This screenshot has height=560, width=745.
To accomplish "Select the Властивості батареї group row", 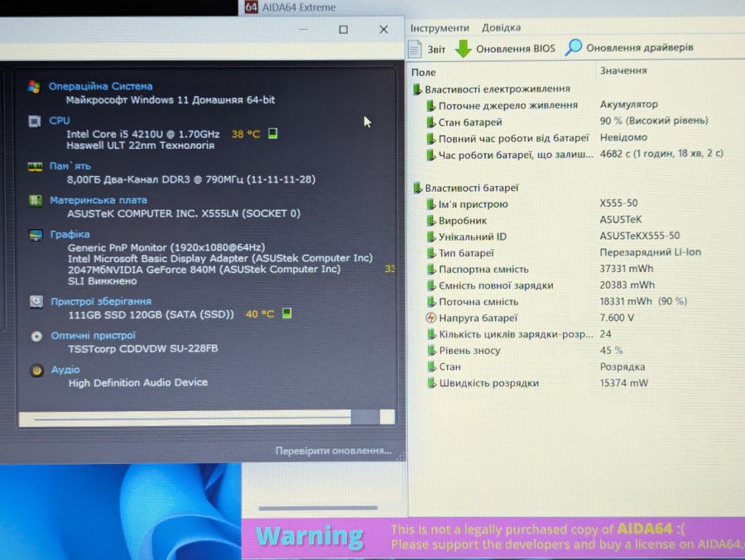I will [x=465, y=188].
